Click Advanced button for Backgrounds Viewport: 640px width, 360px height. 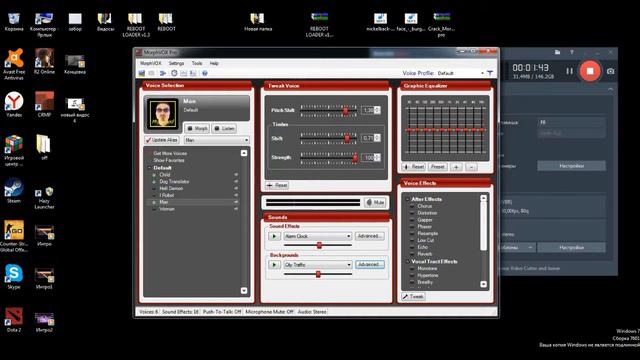(369, 264)
